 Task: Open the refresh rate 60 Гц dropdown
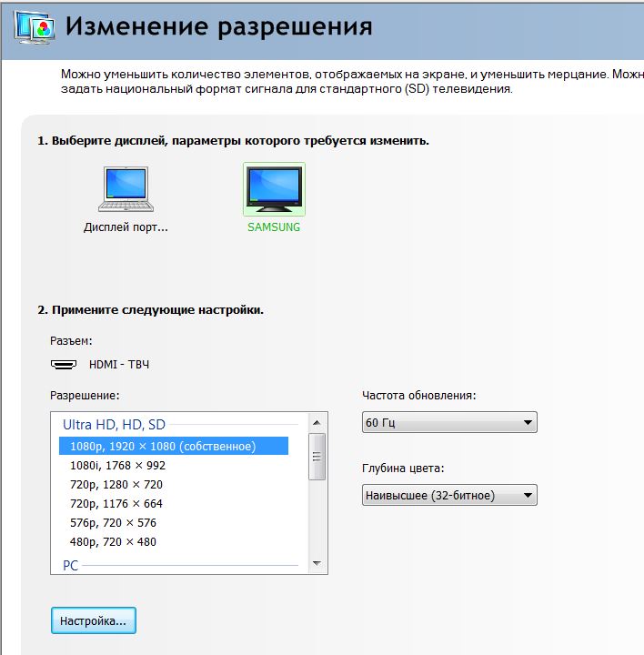pos(449,422)
